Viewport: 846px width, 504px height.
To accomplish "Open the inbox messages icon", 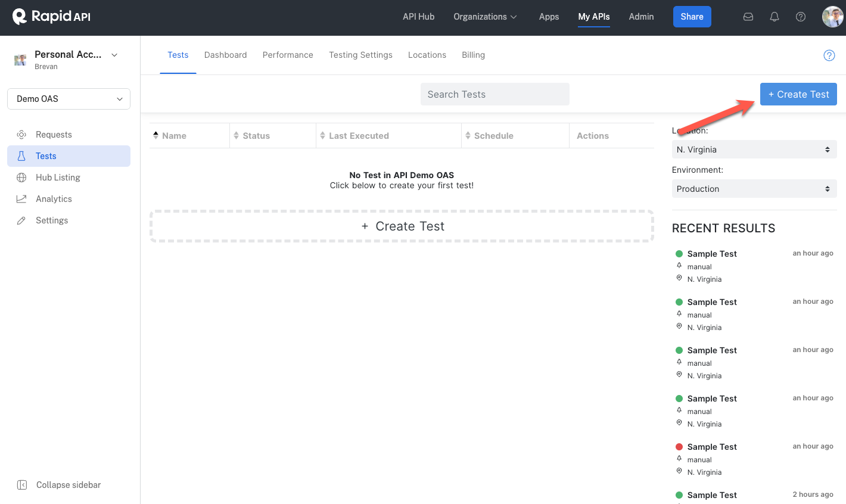I will (748, 17).
